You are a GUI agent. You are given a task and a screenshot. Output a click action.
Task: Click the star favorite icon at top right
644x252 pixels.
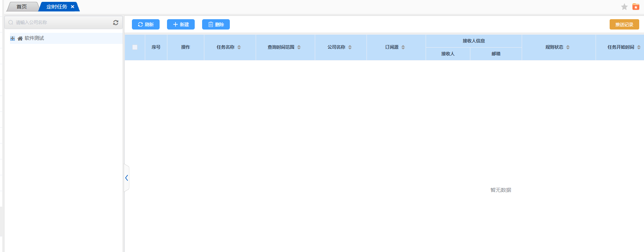[x=624, y=7]
